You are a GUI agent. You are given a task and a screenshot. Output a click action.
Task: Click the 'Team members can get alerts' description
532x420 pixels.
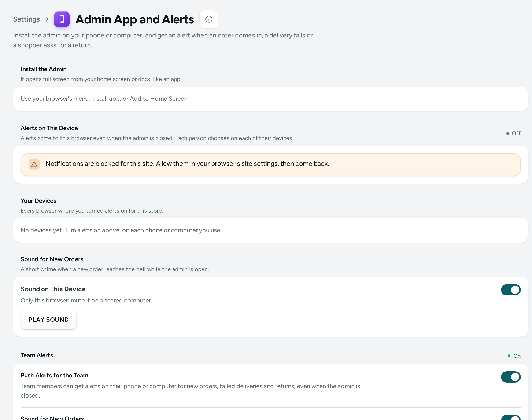coord(190,391)
